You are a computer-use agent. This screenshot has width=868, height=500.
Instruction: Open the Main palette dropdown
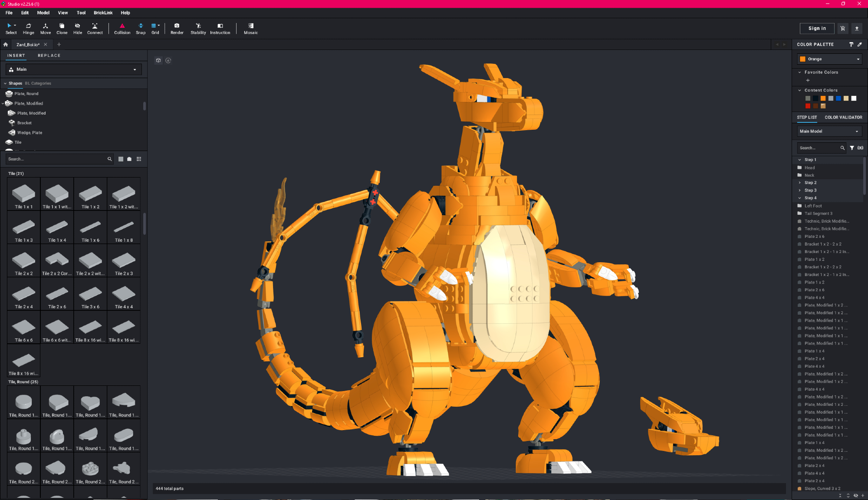pos(74,69)
